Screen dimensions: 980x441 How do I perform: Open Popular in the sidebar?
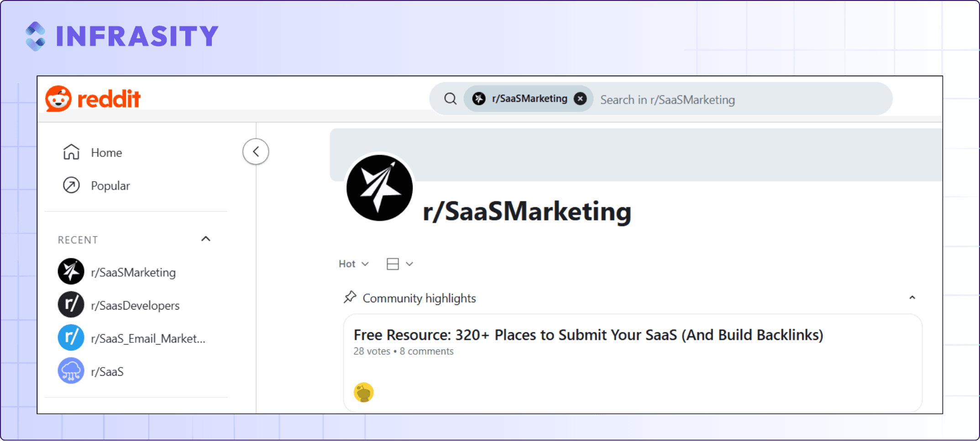(110, 186)
